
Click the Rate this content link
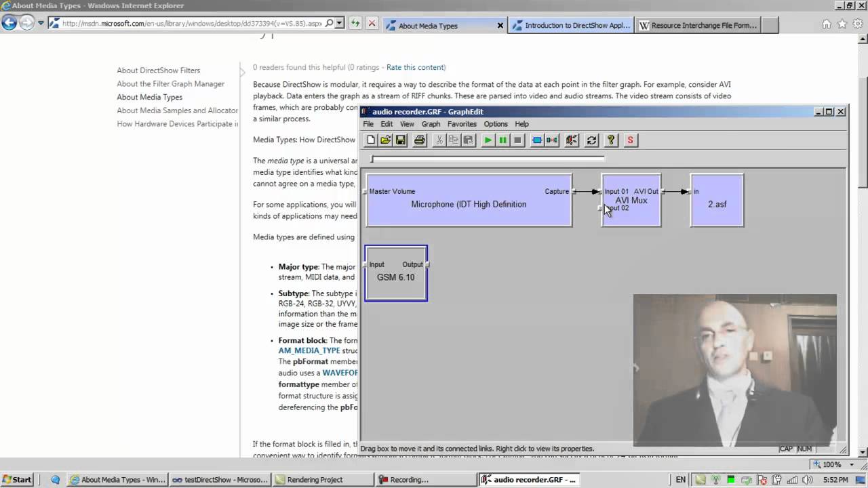point(415,67)
